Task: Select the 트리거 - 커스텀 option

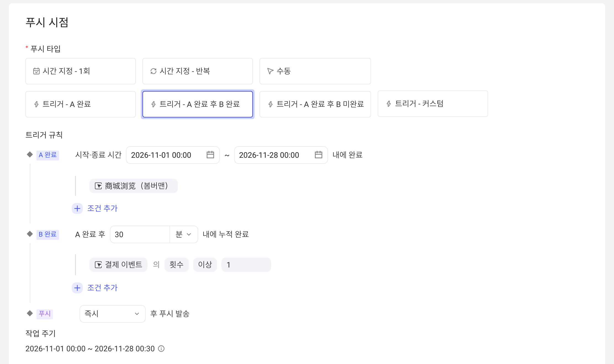Action: pyautogui.click(x=433, y=104)
